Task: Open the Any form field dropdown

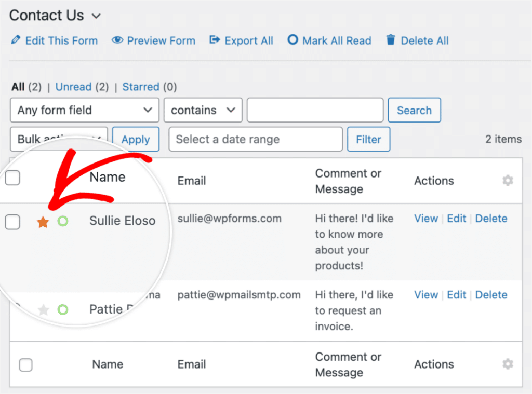Action: [x=84, y=110]
